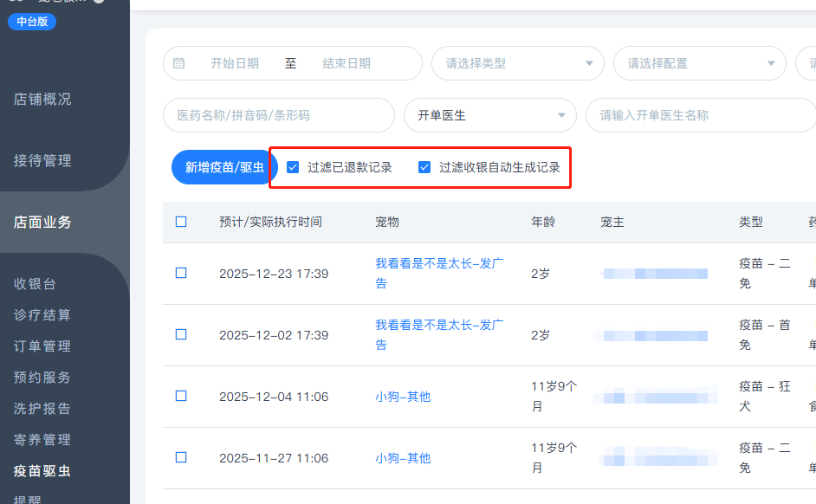Navigate to 订单管理 in sidebar
This screenshot has height=504, width=816.
pos(42,346)
